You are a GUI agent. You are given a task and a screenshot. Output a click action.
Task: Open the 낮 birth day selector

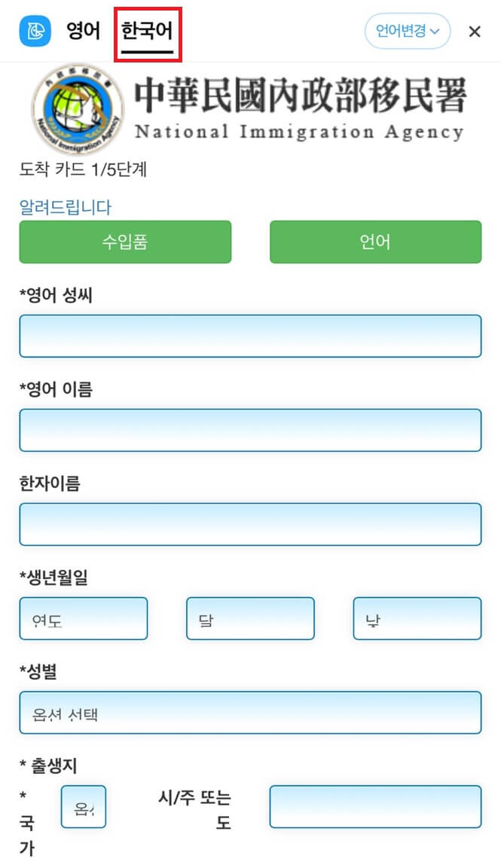[417, 618]
